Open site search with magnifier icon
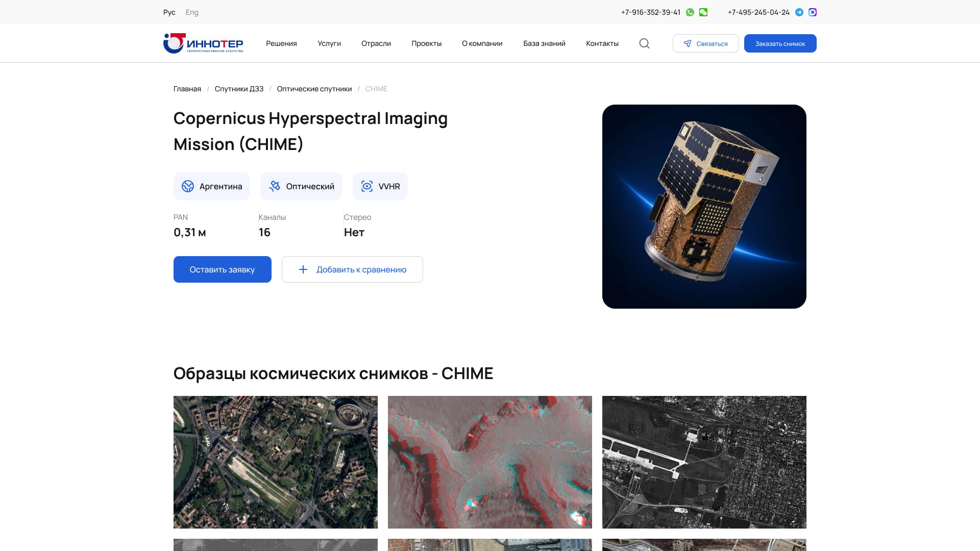The height and width of the screenshot is (551, 980). (x=644, y=43)
